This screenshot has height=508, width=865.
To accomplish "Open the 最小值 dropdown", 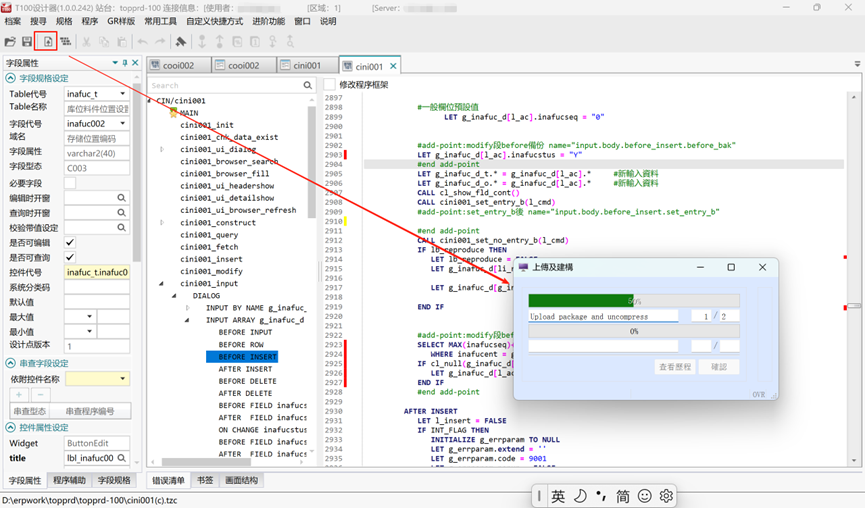I will coord(89,331).
